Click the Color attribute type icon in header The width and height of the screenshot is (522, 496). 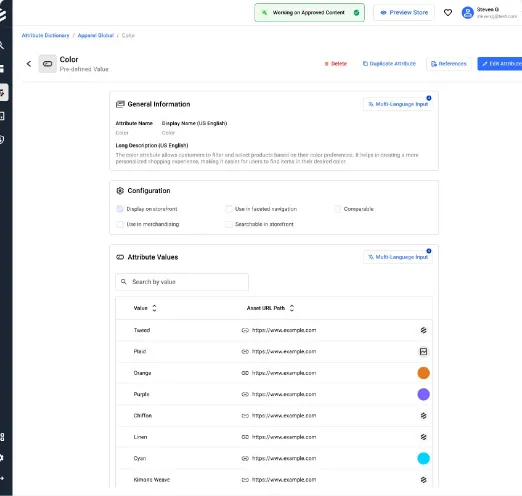tap(48, 64)
